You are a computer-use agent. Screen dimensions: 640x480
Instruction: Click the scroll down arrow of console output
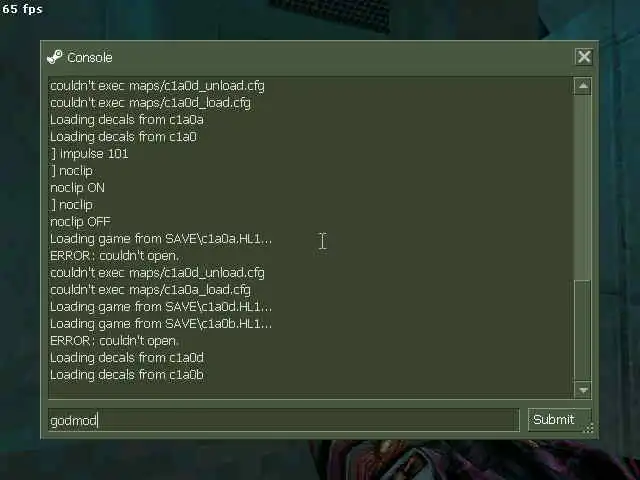(x=583, y=390)
